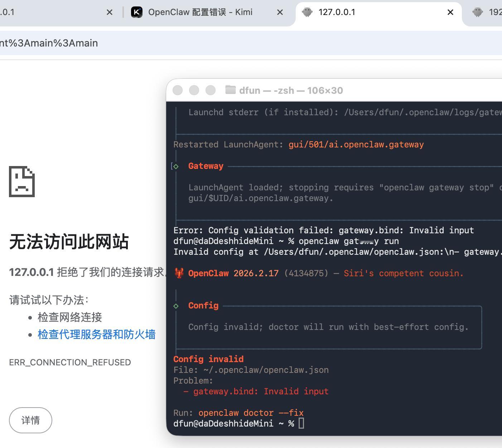The width and height of the screenshot is (502, 448).
Task: Close the OpenClaw 配置错误 - Kimi tab
Action: click(280, 12)
